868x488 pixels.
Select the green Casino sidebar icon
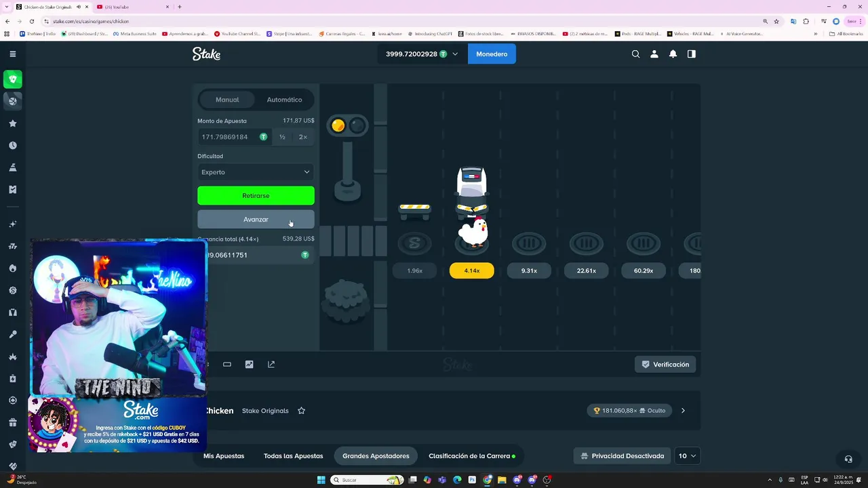pos(12,79)
